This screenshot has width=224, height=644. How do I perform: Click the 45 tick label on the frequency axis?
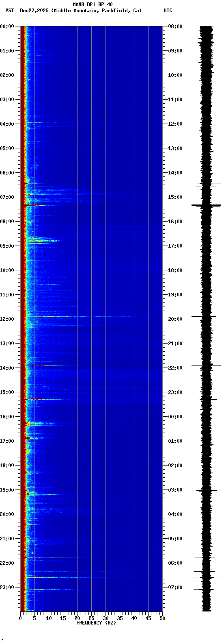coord(148,618)
